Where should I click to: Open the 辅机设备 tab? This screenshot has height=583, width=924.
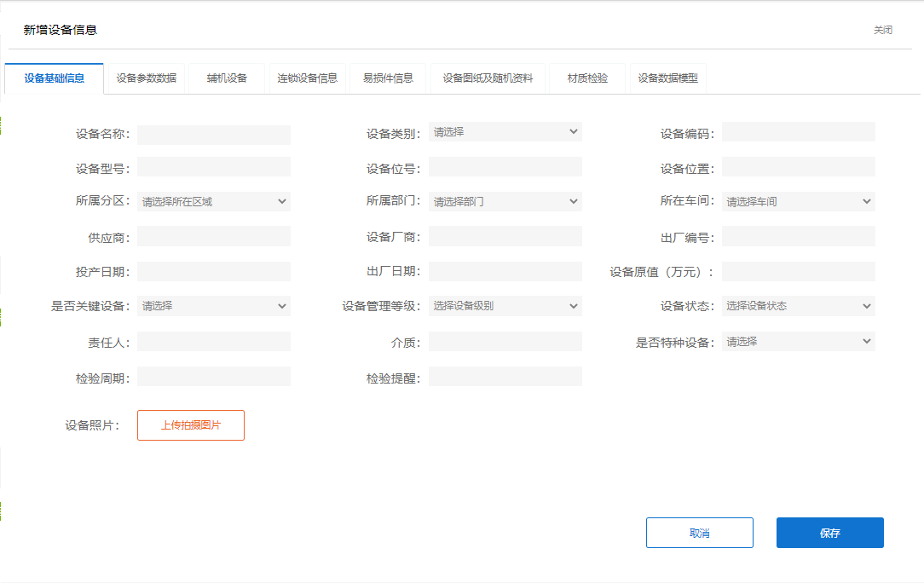click(x=227, y=78)
